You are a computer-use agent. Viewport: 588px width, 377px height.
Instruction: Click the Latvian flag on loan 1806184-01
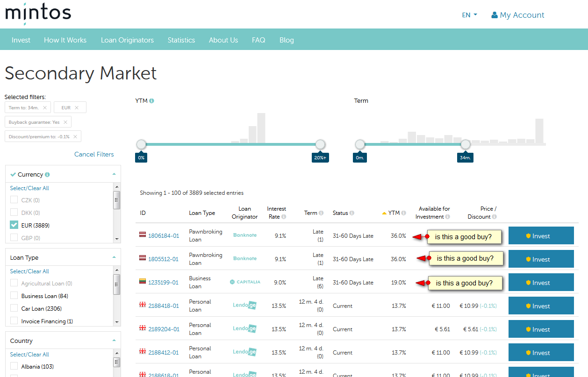click(143, 235)
